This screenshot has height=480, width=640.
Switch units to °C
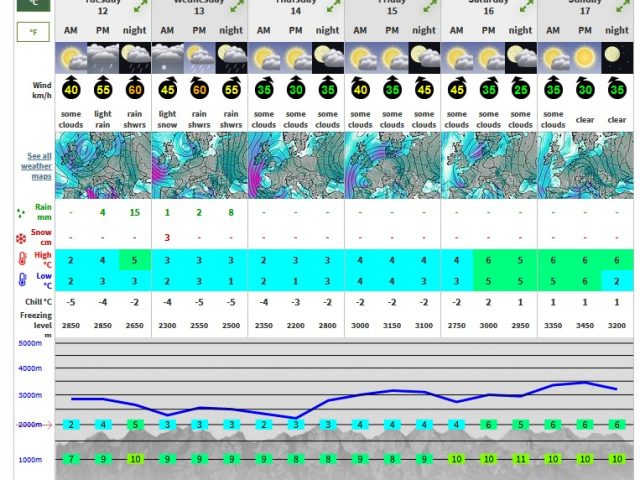pos(33,5)
